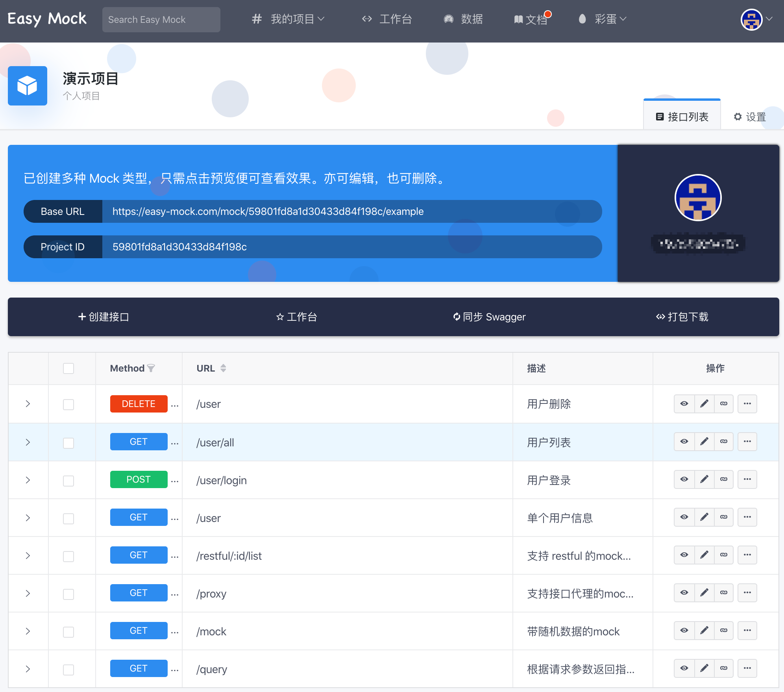Image resolution: width=784 pixels, height=692 pixels.
Task: Expand the /mock row details
Action: click(x=28, y=631)
